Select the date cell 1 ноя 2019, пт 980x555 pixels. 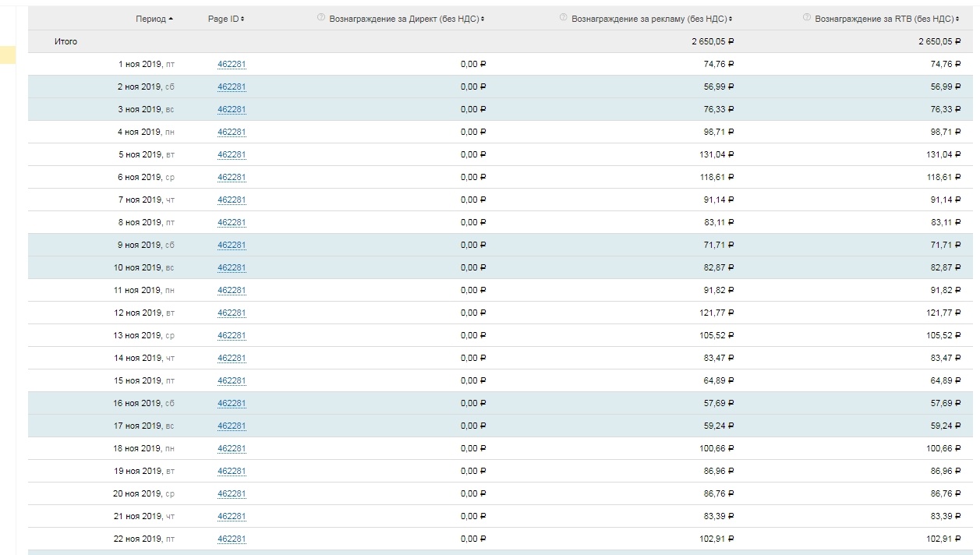(147, 64)
